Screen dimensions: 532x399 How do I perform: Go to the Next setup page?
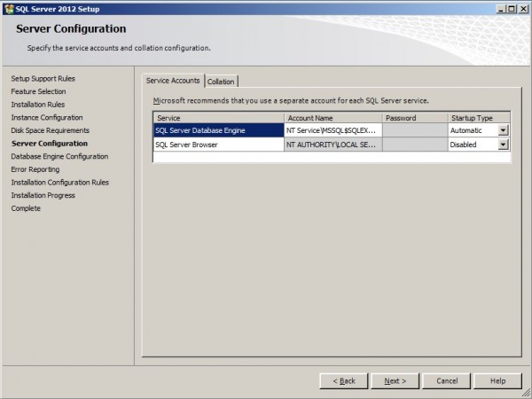click(x=395, y=381)
